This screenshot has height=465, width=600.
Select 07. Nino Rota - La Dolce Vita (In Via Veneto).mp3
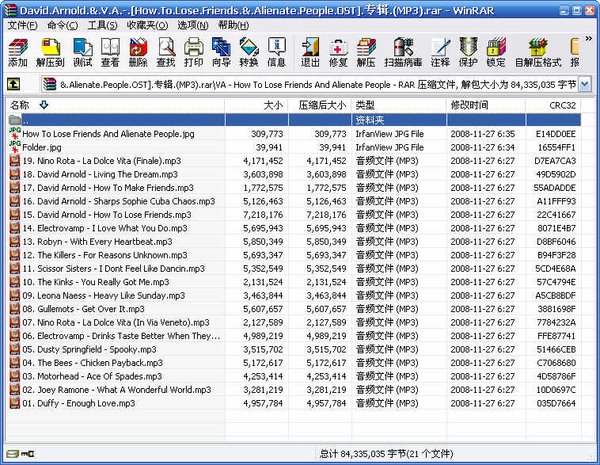coord(293,322)
